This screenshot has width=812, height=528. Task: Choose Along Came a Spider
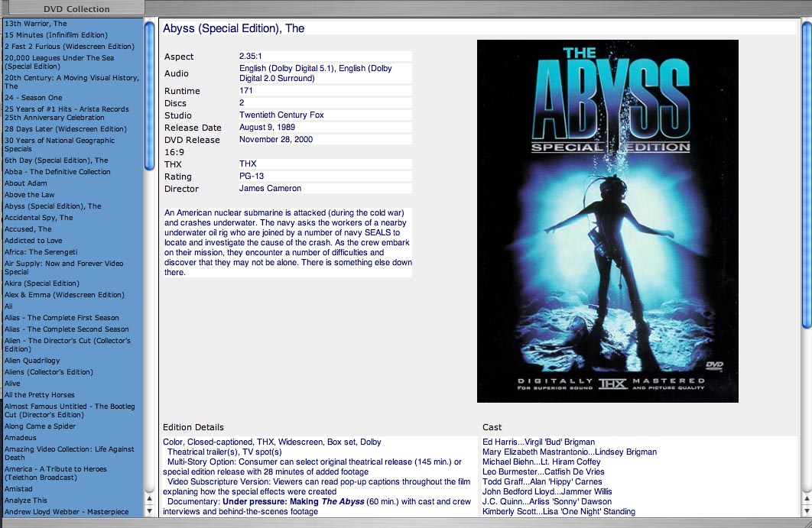pos(41,426)
